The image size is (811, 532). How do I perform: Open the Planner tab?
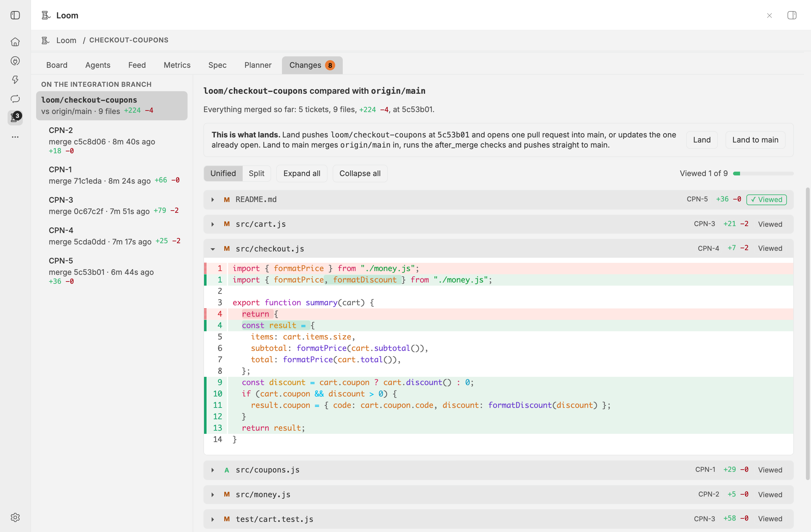click(258, 65)
